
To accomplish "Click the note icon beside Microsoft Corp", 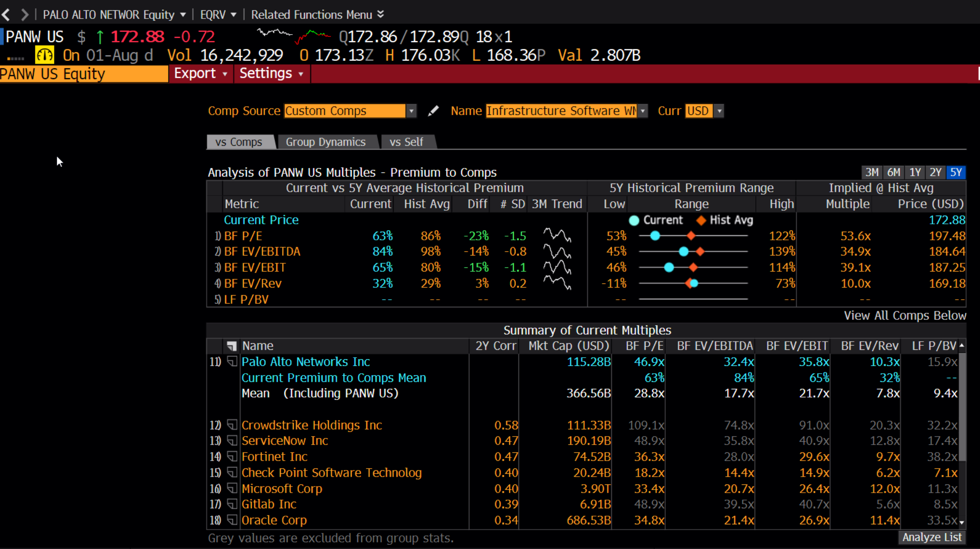I will pyautogui.click(x=232, y=489).
